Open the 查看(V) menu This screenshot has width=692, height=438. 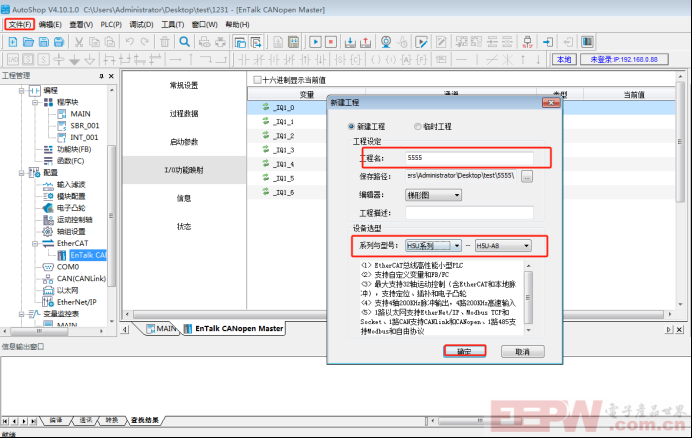click(81, 24)
